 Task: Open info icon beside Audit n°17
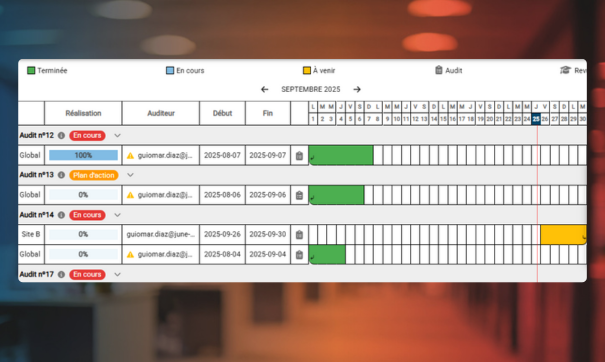coord(61,274)
